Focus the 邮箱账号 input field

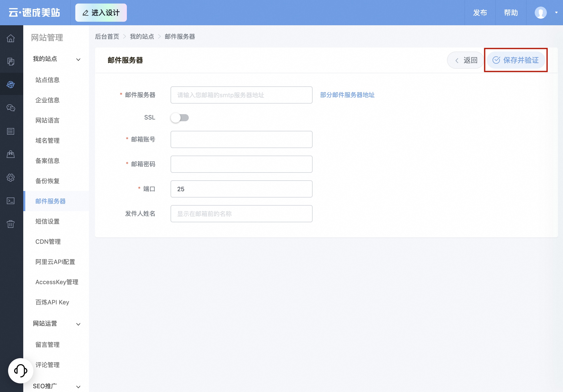(242, 139)
